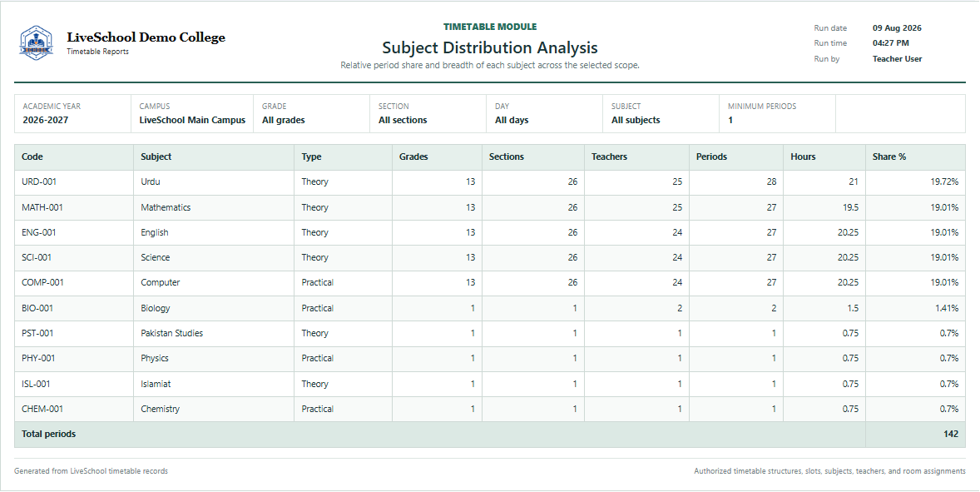Select the SCI-001 code cell
This screenshot has width=980, height=492.
coord(74,257)
